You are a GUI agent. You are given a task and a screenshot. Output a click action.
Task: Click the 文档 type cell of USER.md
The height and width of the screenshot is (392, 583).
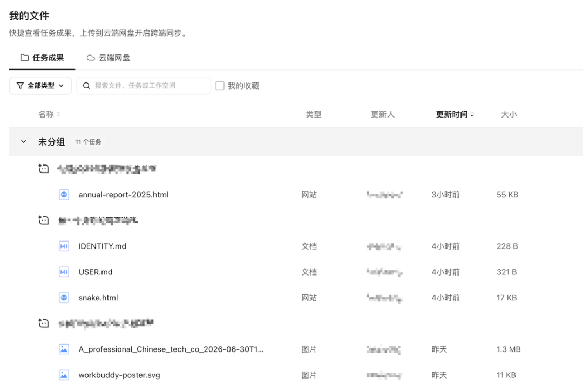(x=309, y=272)
